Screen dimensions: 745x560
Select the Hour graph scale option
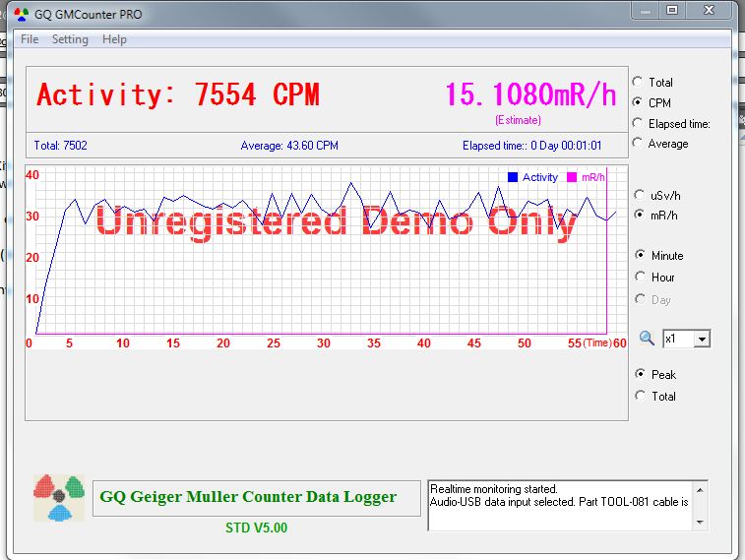tap(642, 278)
